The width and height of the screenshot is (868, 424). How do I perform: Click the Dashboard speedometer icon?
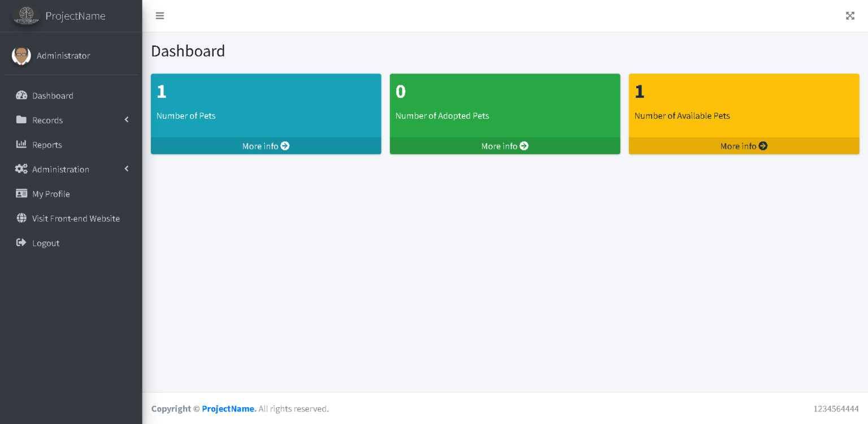click(21, 96)
